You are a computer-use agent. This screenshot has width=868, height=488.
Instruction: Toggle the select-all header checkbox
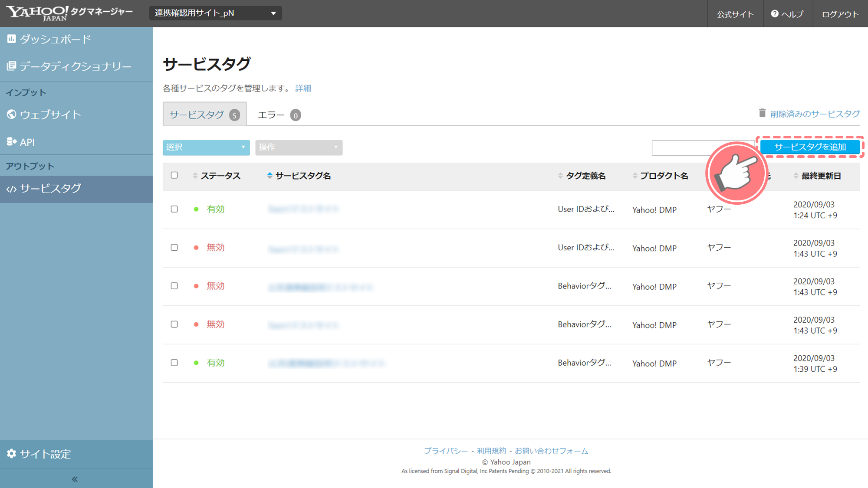click(174, 175)
